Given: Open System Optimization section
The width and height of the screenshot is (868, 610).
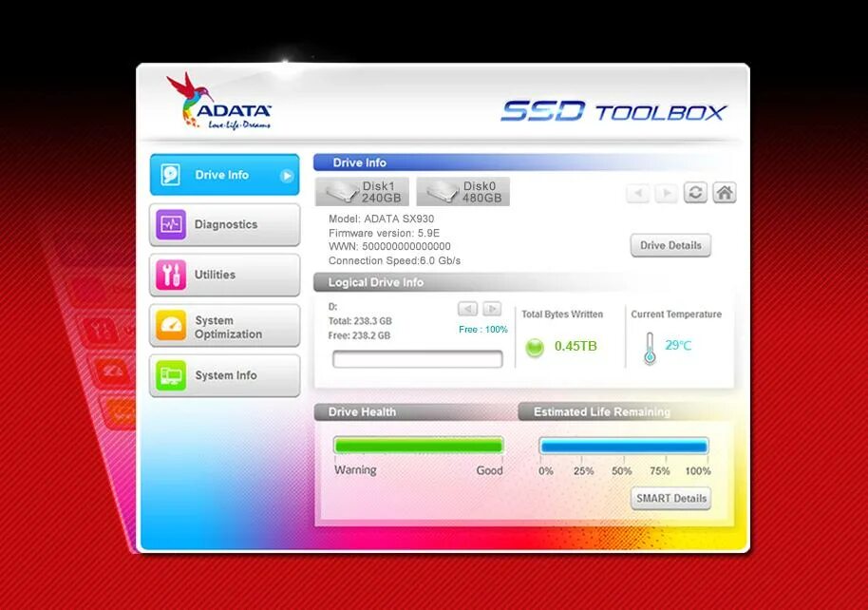Looking at the screenshot, I should coord(224,326).
